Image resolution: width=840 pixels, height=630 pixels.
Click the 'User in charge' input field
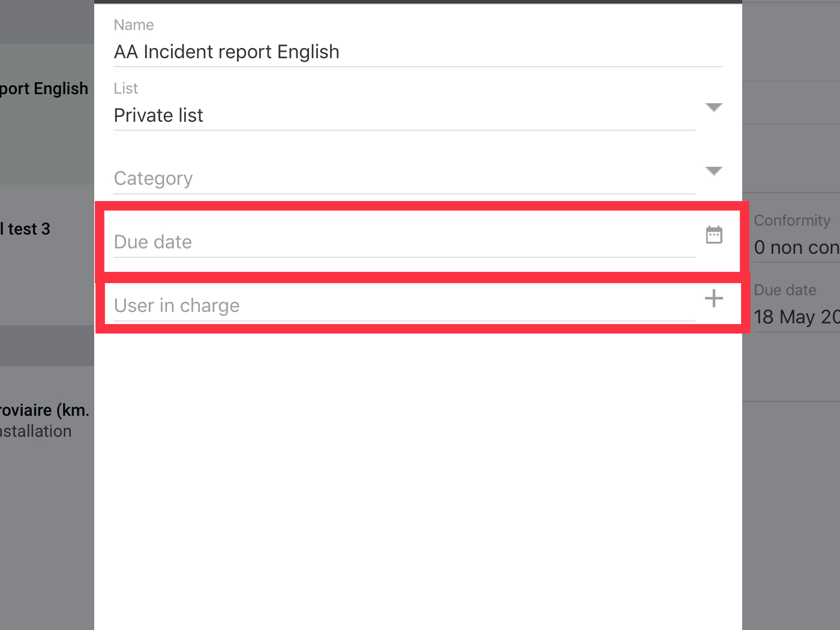(x=404, y=306)
